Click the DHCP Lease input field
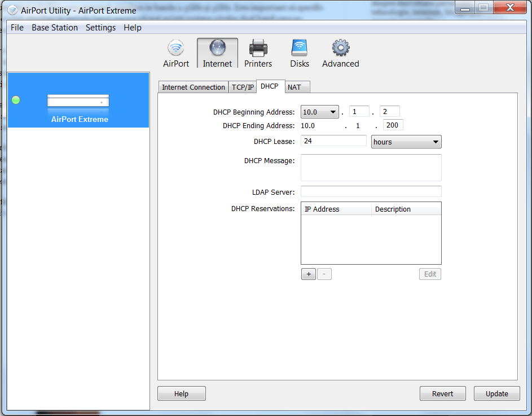The image size is (532, 416). 333,141
